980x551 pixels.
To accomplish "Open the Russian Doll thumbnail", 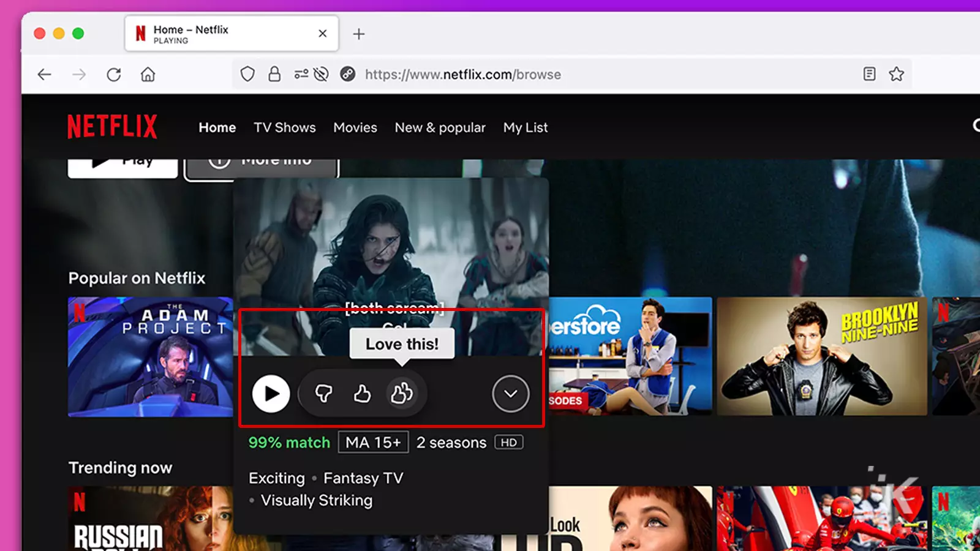I will tap(150, 518).
